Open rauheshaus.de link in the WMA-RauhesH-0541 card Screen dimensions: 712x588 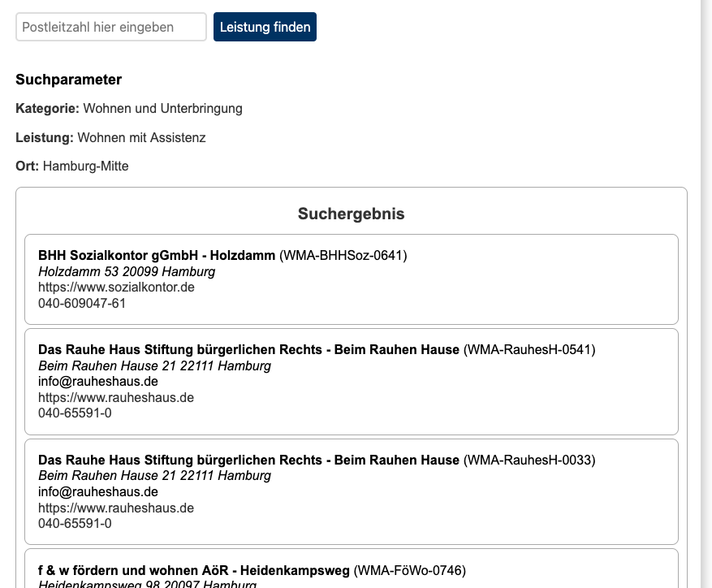(116, 398)
